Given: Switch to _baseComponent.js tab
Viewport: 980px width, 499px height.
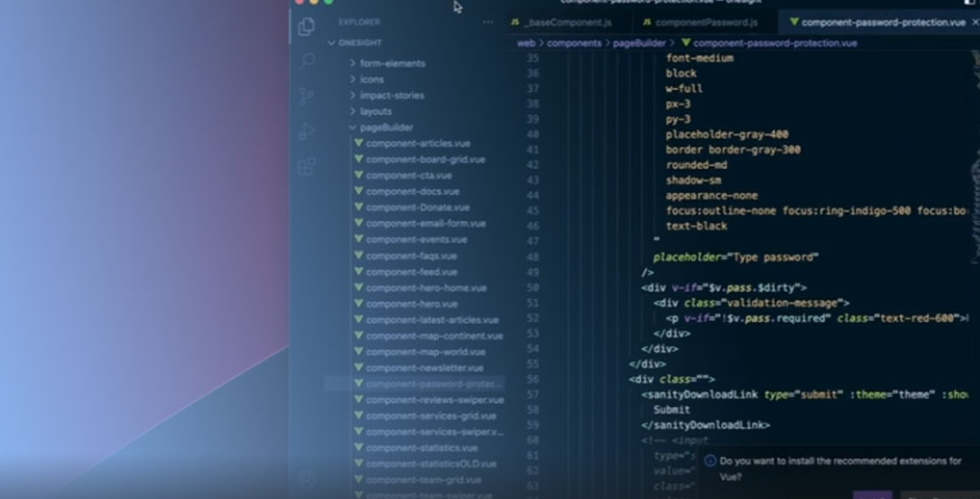Looking at the screenshot, I should pyautogui.click(x=568, y=23).
